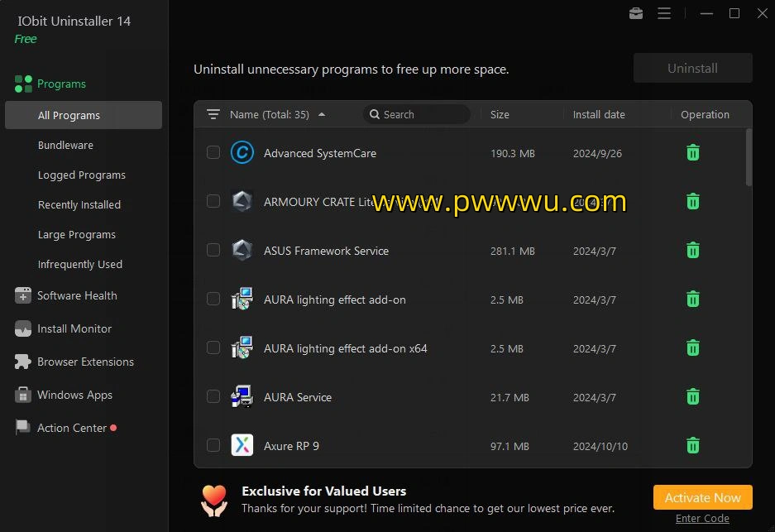This screenshot has height=532, width=775.
Task: Delete AURA Service via trash icon
Action: click(693, 396)
